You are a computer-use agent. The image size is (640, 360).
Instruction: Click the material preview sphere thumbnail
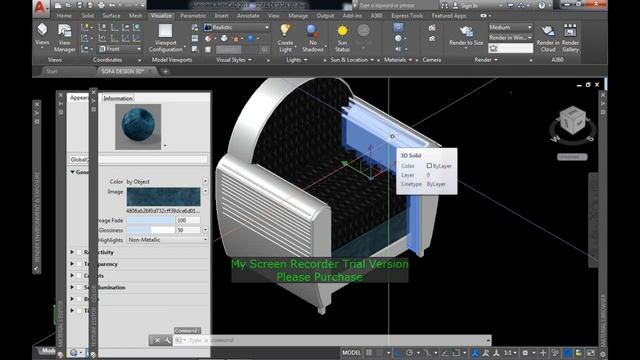[x=138, y=127]
